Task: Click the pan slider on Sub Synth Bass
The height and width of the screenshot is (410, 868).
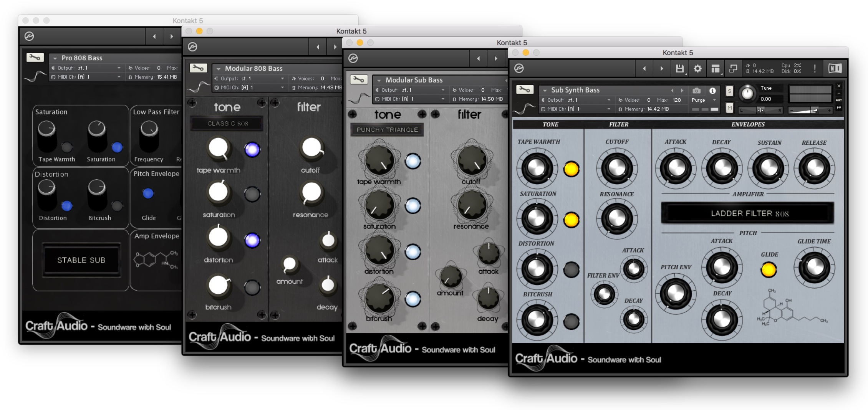Action: pos(760,110)
